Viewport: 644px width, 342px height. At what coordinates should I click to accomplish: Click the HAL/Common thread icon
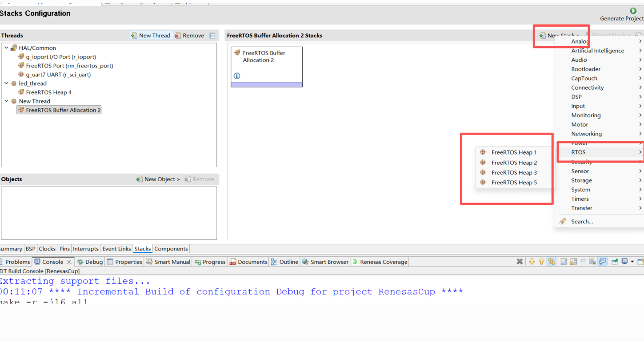(14, 48)
